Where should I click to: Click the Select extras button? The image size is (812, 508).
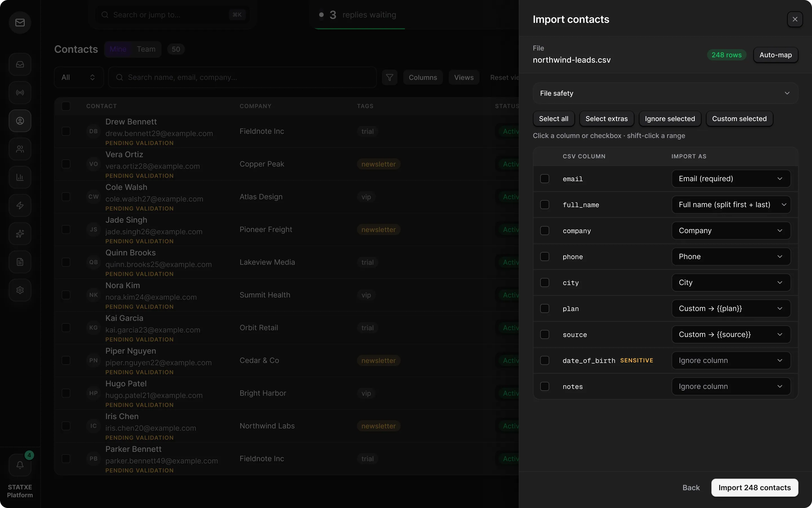point(606,119)
